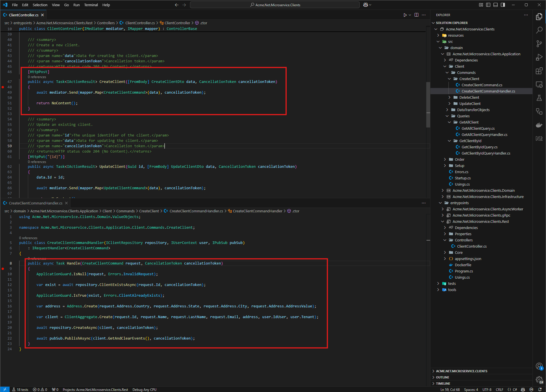Screen dimensions: 546x392
Task: Collapse the Commands folder
Action: pyautogui.click(x=447, y=72)
